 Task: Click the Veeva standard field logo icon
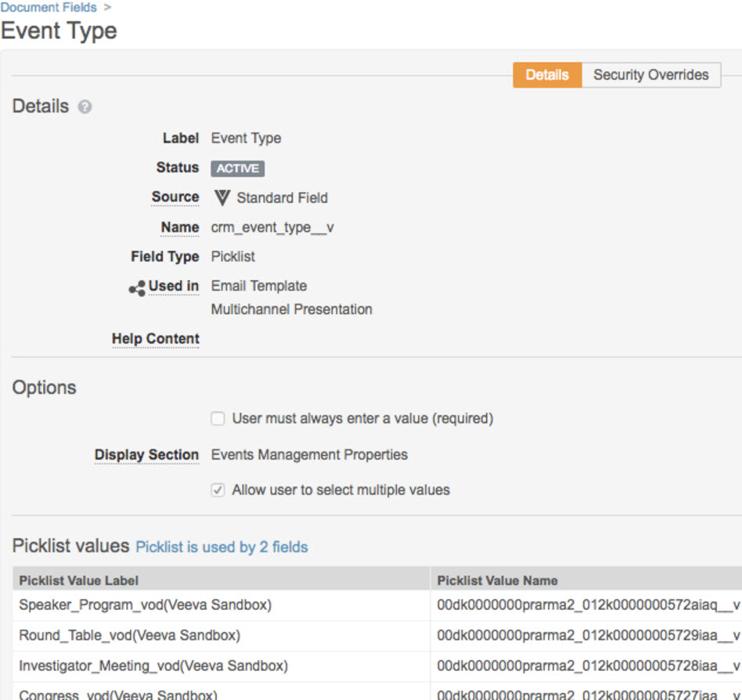point(222,198)
